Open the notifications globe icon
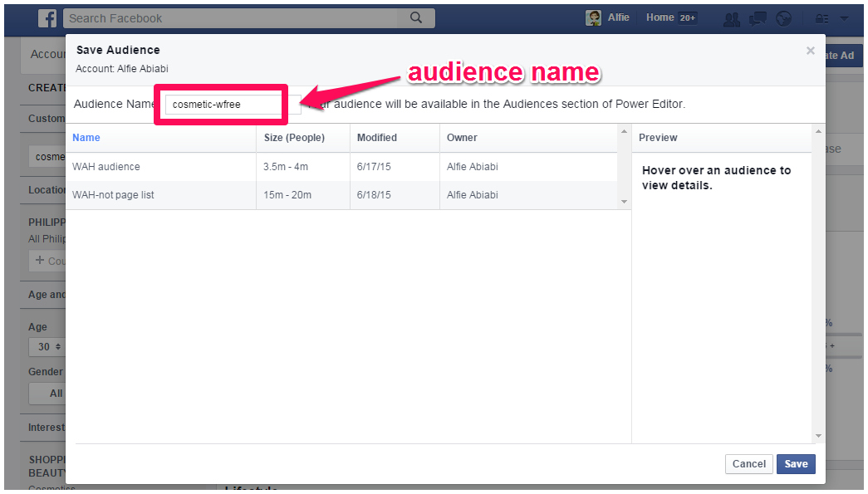This screenshot has height=494, width=868. tap(782, 18)
